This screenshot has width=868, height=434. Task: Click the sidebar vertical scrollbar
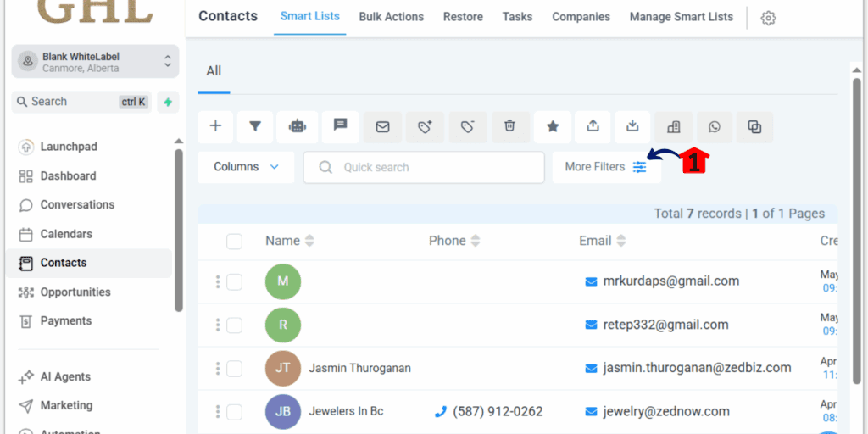click(178, 230)
